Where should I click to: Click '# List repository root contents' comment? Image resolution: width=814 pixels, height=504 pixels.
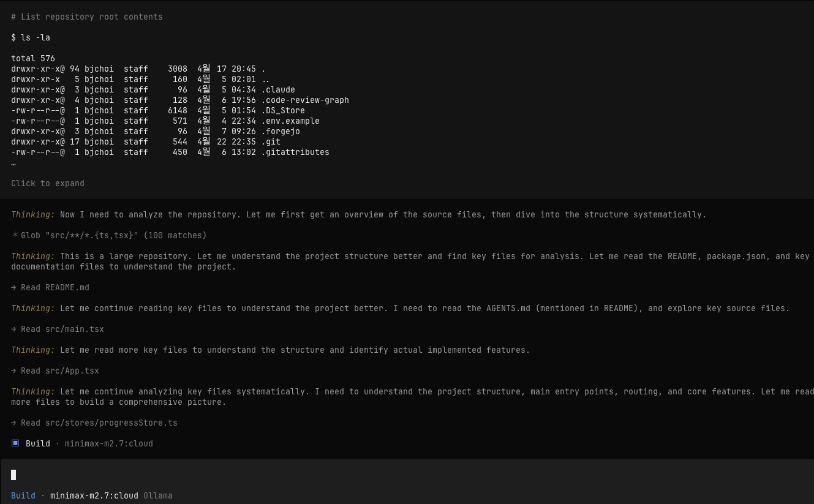tap(87, 17)
